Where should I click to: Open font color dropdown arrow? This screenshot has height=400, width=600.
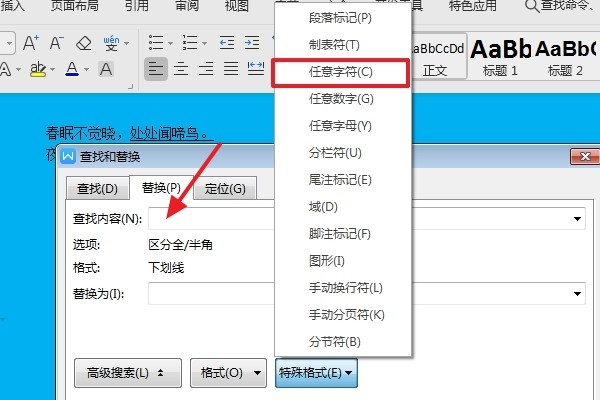coord(86,70)
